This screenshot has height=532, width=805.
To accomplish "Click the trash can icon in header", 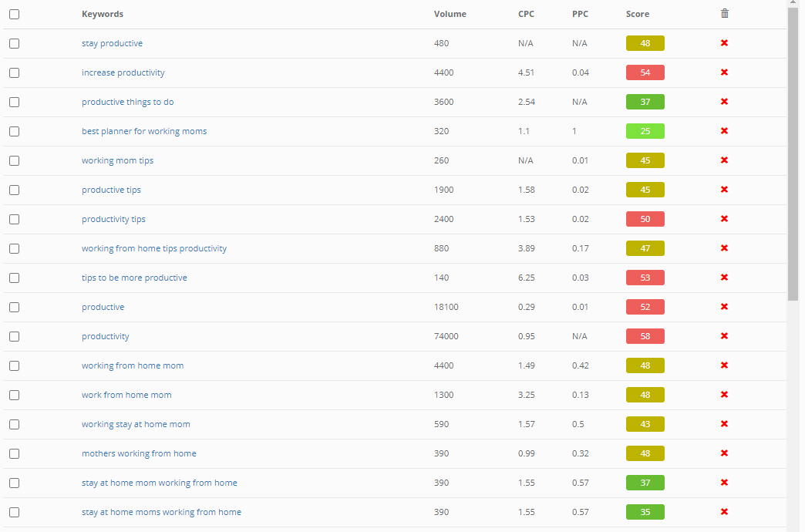I will pyautogui.click(x=724, y=13).
